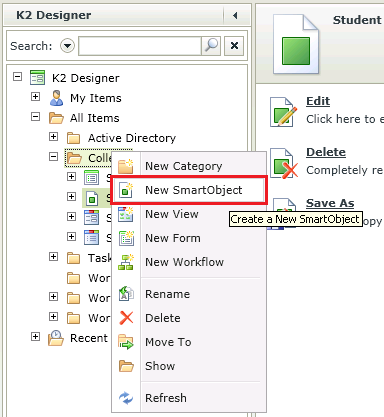Select the Active Directory folder
Image resolution: width=384 pixels, height=417 pixels.
132,138
